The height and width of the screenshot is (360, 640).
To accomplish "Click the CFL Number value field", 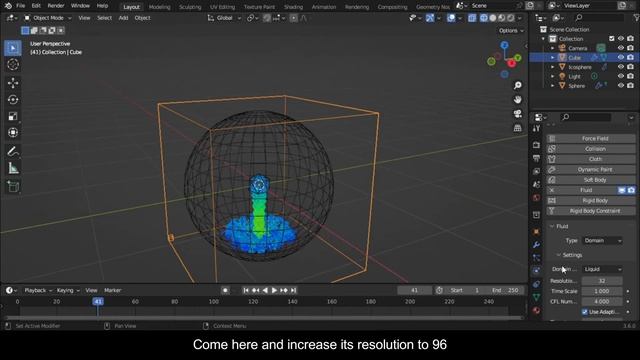I will tap(602, 301).
